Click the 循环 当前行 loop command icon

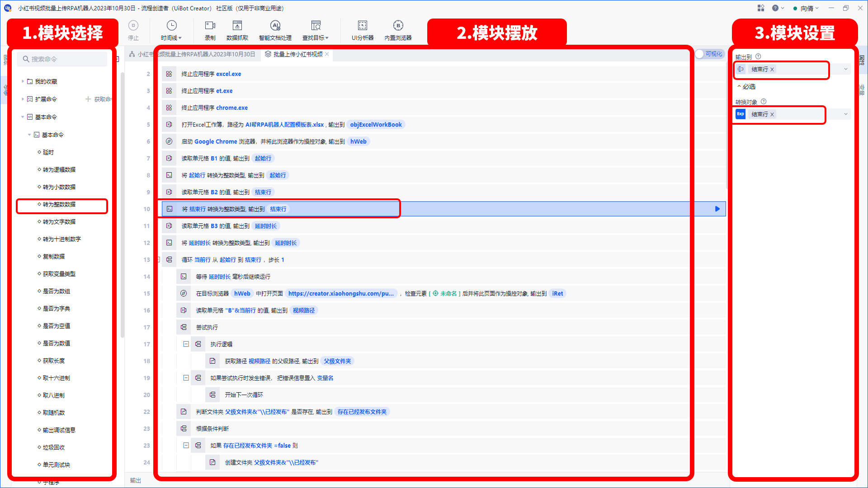(x=169, y=260)
